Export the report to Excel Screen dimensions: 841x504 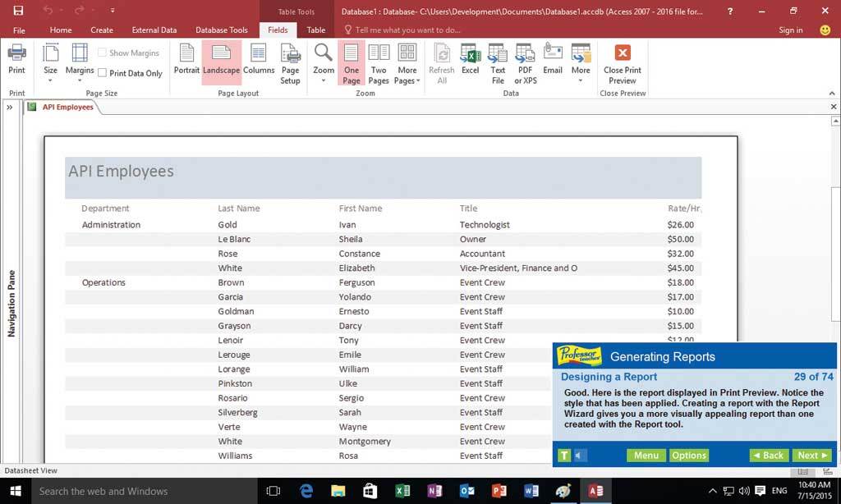tap(470, 60)
